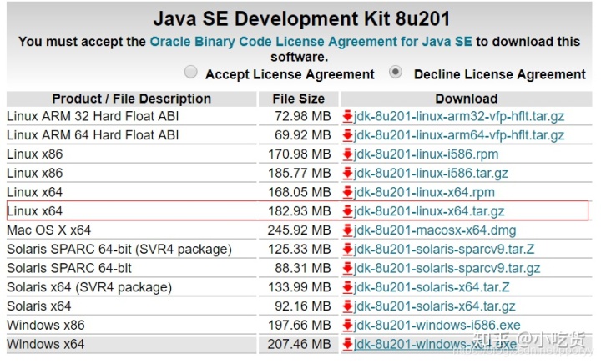This screenshot has width=601, height=364.
Task: Click download arrow icon for solaris-sparcv9.tar.Z
Action: click(x=347, y=250)
